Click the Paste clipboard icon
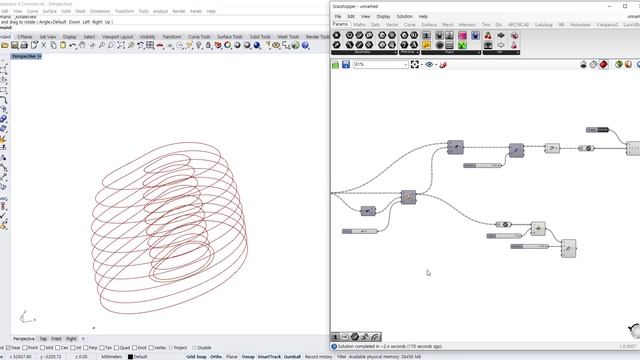This screenshot has height=360, width=640. click(x=63, y=45)
